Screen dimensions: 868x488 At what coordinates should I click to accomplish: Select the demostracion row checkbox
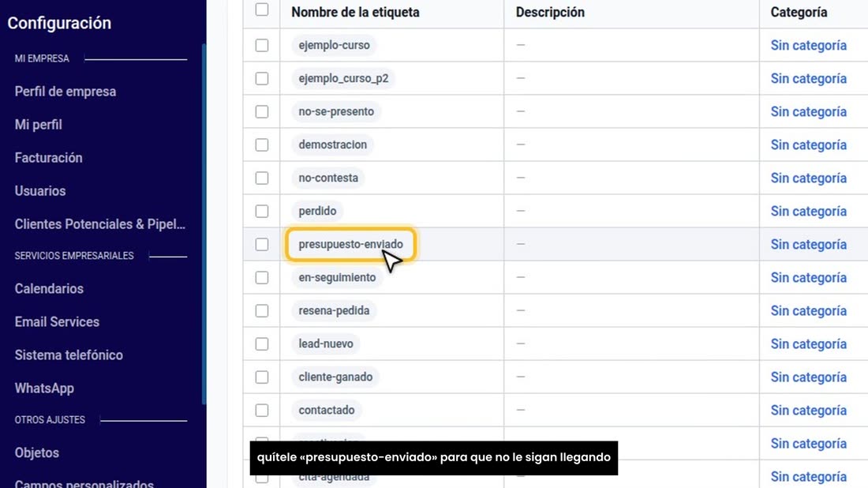point(262,145)
